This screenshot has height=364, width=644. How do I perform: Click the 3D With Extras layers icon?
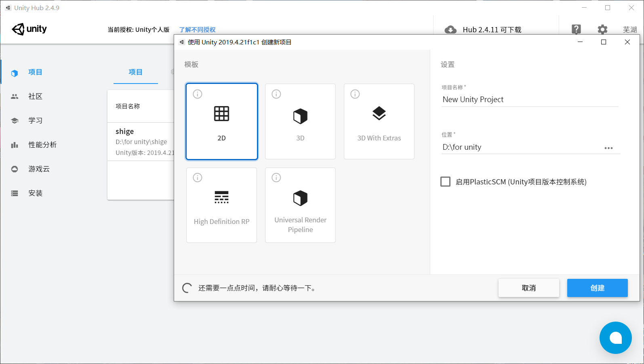click(379, 113)
